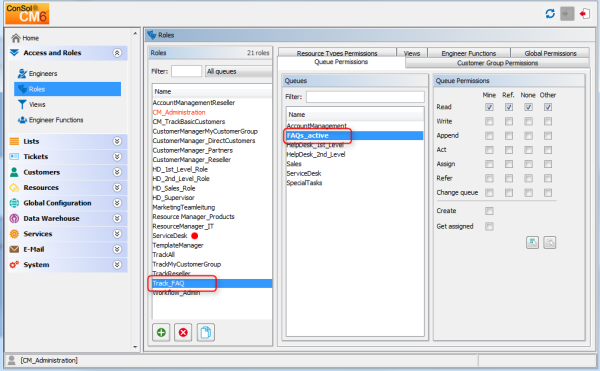
Task: Collapse the Access and Roles section
Action: coord(117,53)
